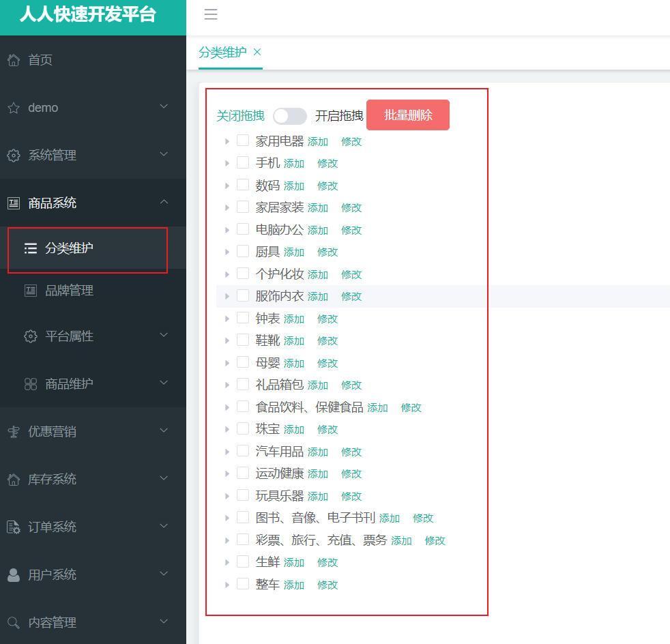Open the 品牌管理 menu item

point(93,291)
